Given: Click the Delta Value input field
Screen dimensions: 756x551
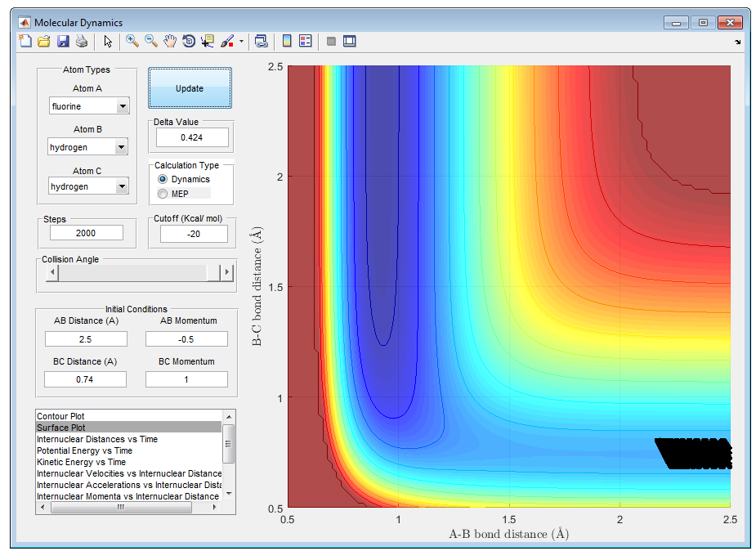Looking at the screenshot, I should point(192,137).
